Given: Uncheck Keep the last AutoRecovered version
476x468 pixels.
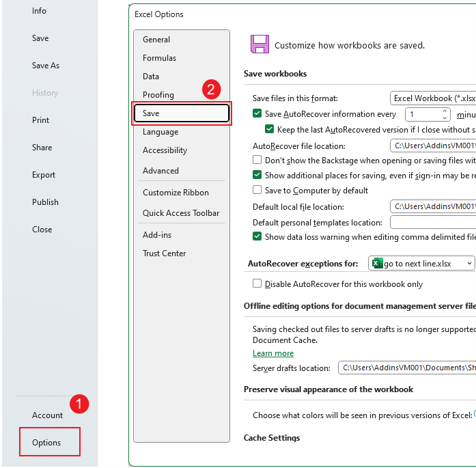Looking at the screenshot, I should click(x=270, y=129).
